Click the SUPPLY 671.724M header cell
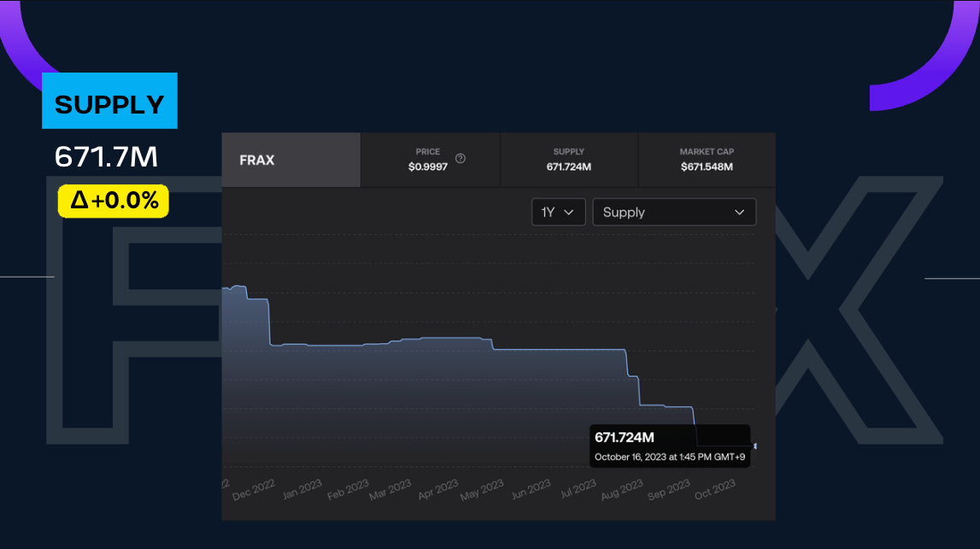Viewport: 980px width, 549px height. point(568,160)
